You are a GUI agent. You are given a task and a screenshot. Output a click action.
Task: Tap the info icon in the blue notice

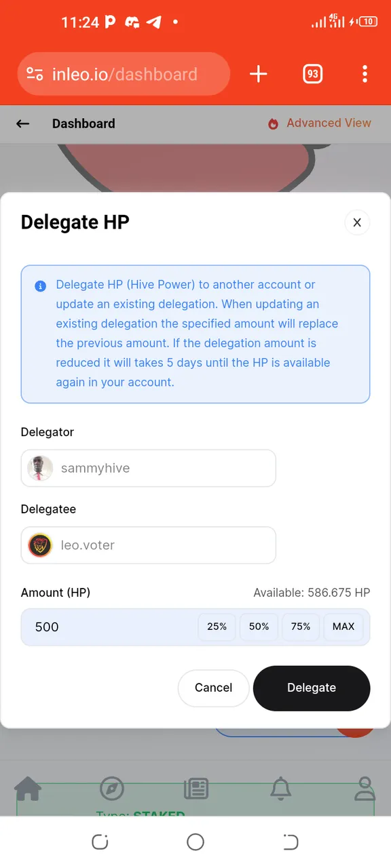click(x=40, y=285)
